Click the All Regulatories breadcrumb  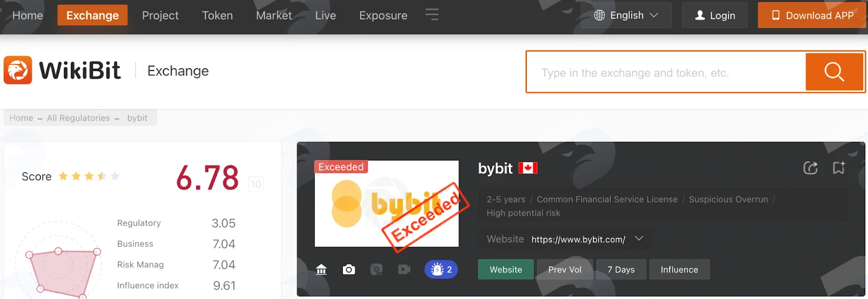tap(78, 118)
